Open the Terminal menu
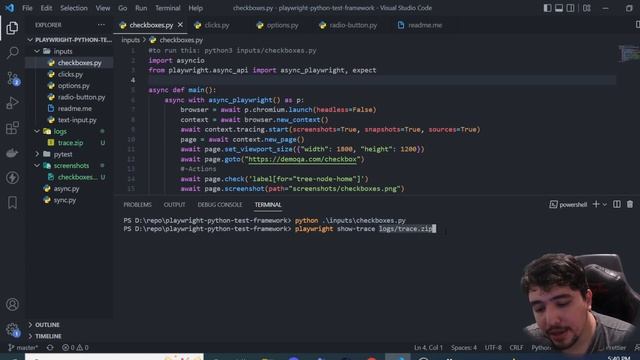Viewport: 640px width, 360px height. [168, 8]
